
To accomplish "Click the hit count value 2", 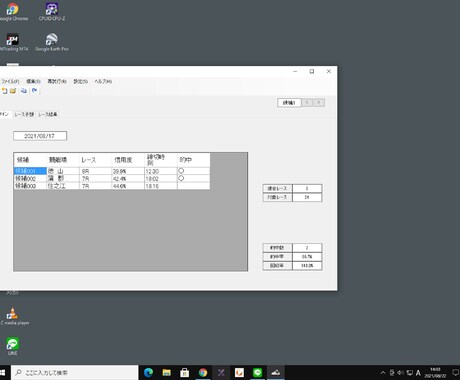I will click(x=307, y=248).
